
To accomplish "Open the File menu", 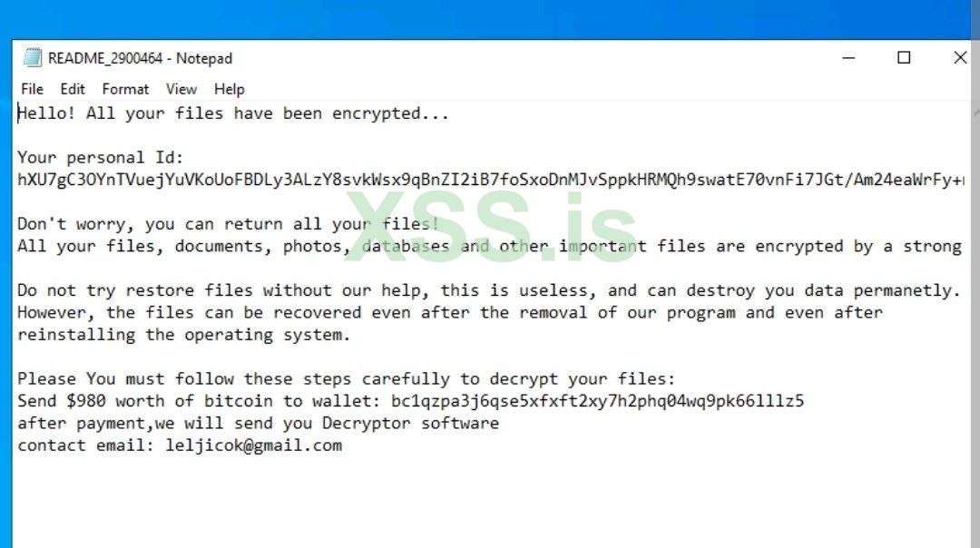I will pyautogui.click(x=32, y=89).
